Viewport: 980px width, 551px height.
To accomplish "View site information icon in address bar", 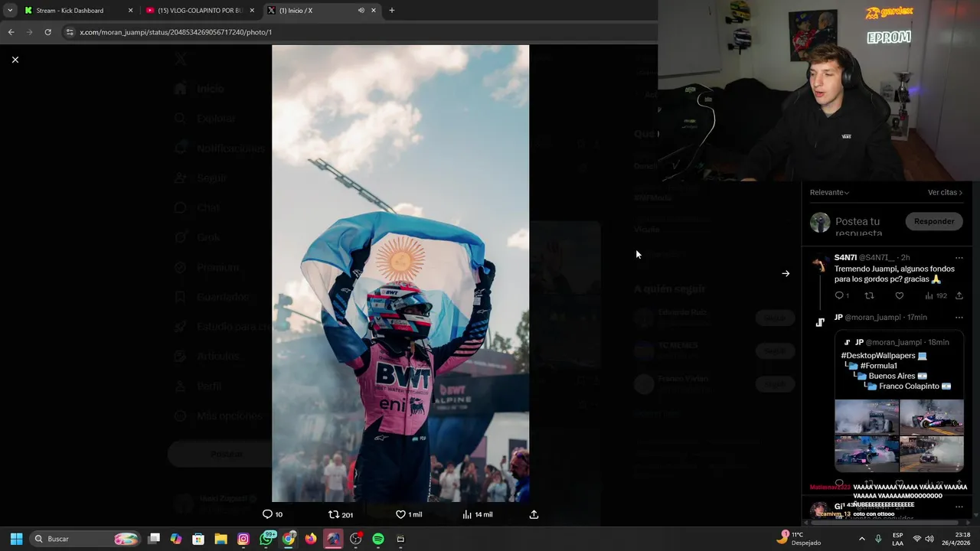I will point(70,32).
